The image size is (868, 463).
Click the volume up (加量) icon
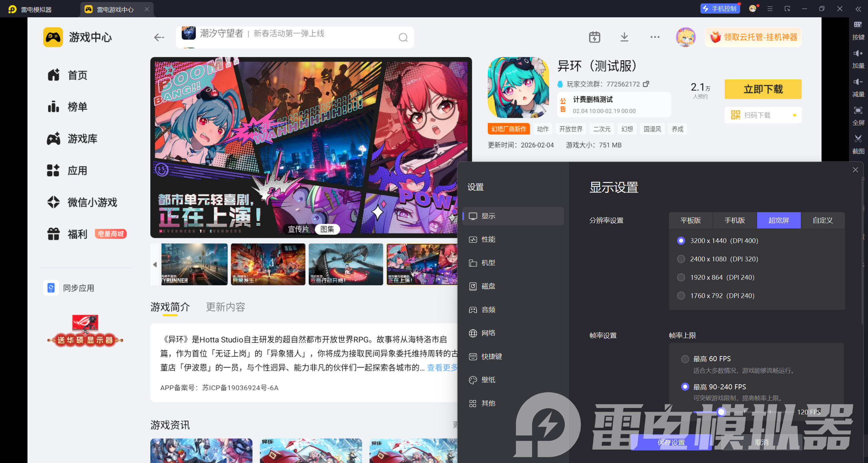tap(858, 54)
